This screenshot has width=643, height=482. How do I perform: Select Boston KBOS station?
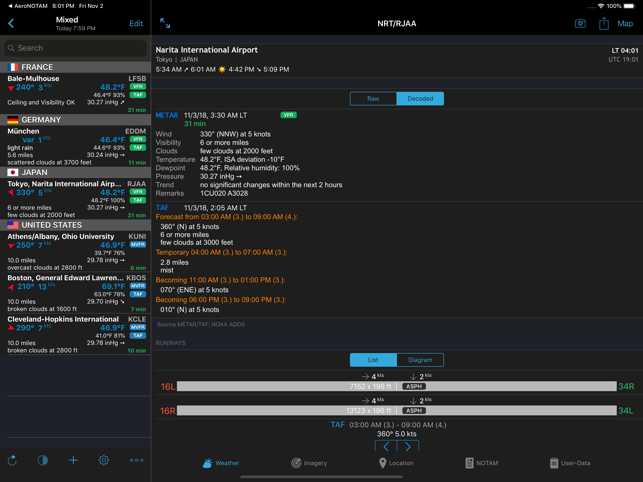75,293
